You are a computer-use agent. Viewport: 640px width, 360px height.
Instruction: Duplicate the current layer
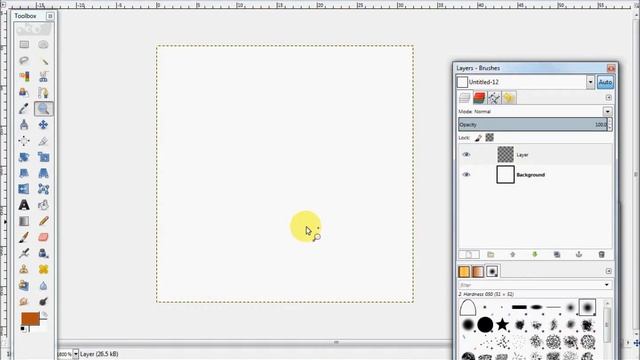[x=557, y=255]
